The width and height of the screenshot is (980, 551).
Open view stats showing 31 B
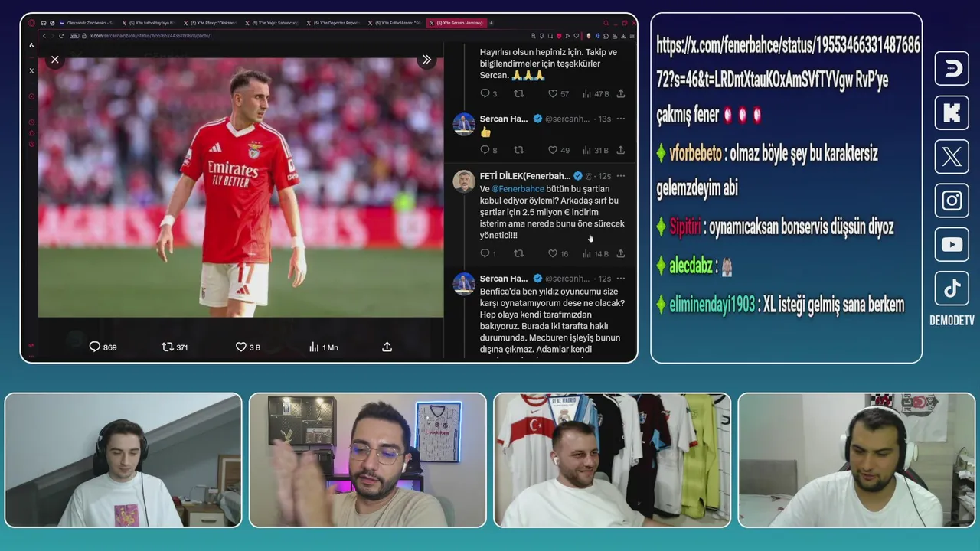click(x=596, y=150)
